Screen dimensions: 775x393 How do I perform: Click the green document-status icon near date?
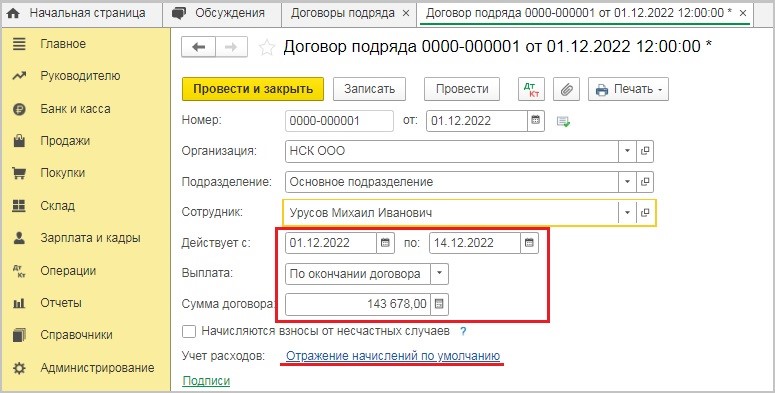(563, 121)
